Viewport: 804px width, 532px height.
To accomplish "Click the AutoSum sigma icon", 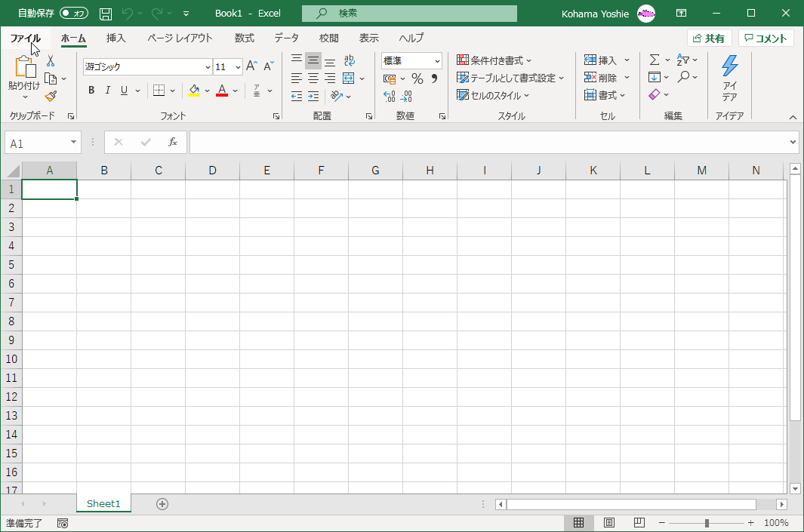I will coord(654,60).
